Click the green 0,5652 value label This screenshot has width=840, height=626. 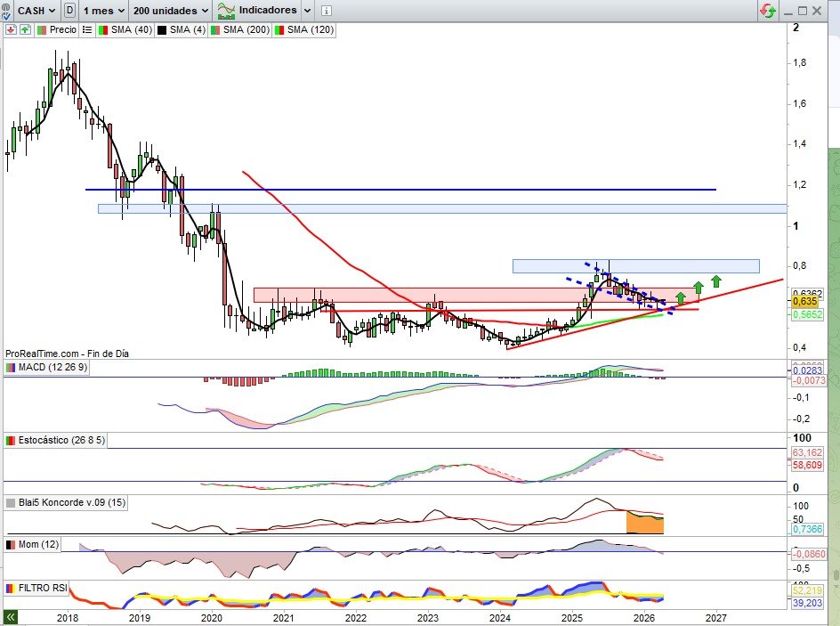pyautogui.click(x=806, y=314)
